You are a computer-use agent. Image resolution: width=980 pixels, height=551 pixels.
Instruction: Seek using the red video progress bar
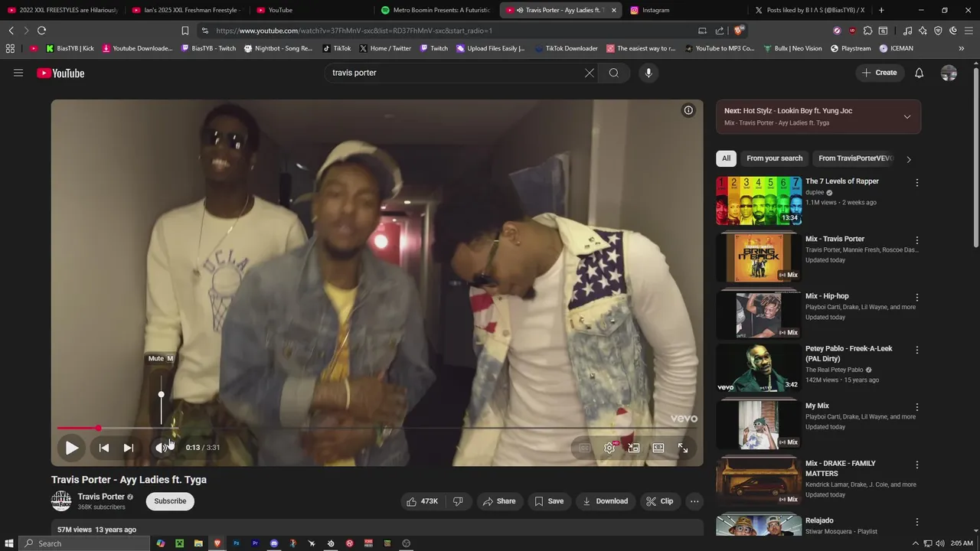(x=377, y=428)
